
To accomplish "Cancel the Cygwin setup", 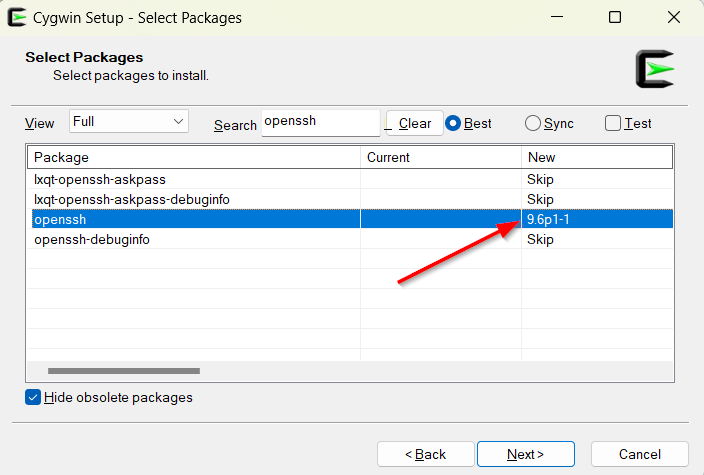I will [x=639, y=454].
